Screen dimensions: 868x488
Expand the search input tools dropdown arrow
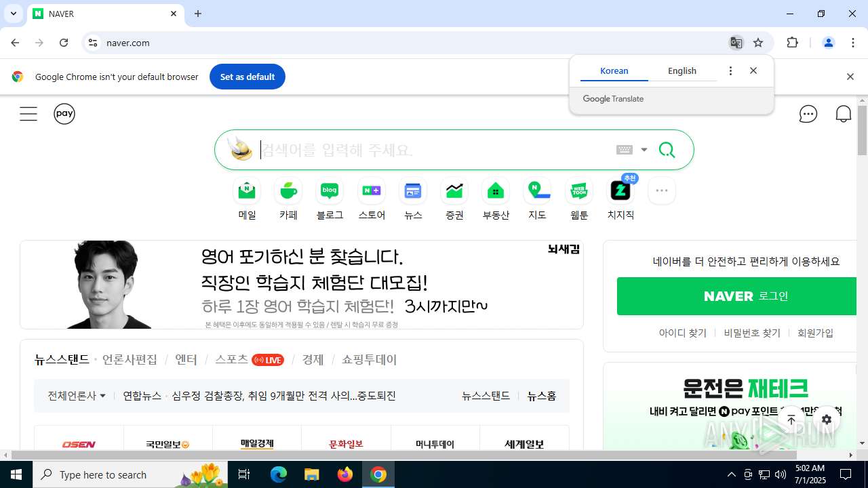(x=644, y=150)
